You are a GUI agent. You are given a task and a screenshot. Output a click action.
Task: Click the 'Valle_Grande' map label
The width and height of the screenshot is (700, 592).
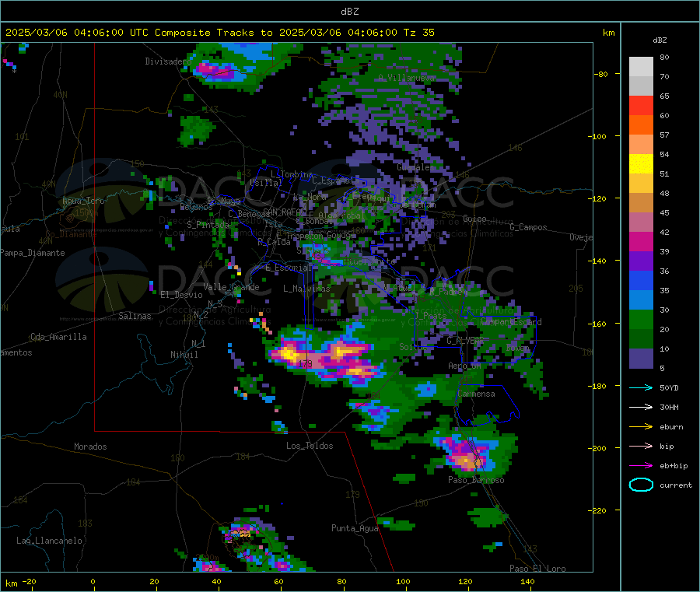point(231,287)
